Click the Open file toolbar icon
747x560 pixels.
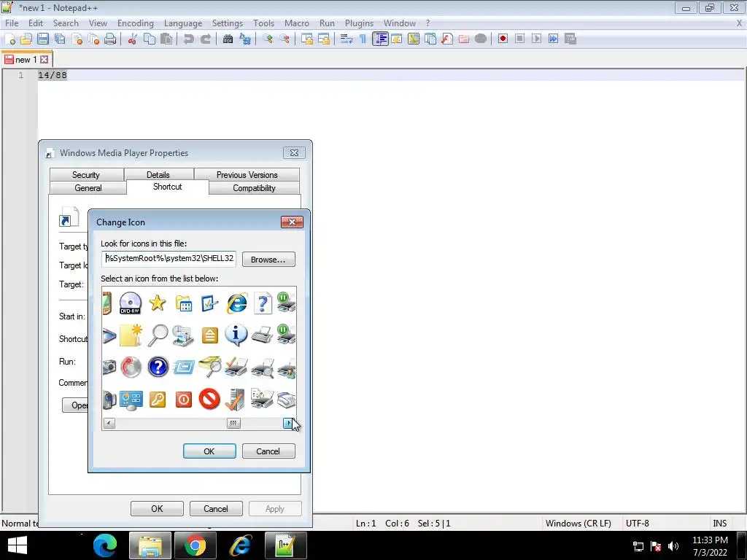click(26, 39)
